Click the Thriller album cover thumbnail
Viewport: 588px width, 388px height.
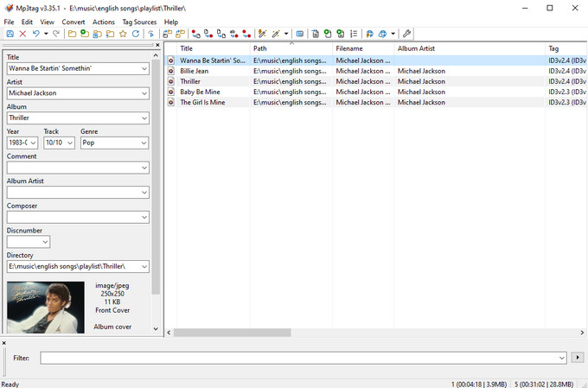(45, 307)
